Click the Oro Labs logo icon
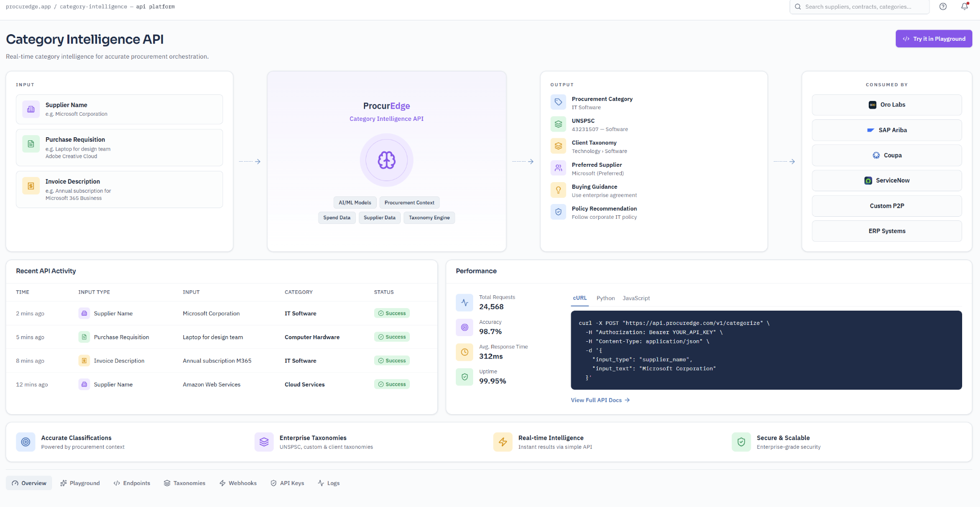The width and height of the screenshot is (980, 507). (873, 105)
